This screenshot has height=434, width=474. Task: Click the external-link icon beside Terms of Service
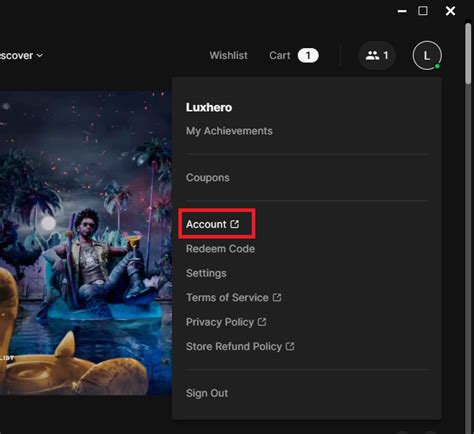(x=277, y=297)
